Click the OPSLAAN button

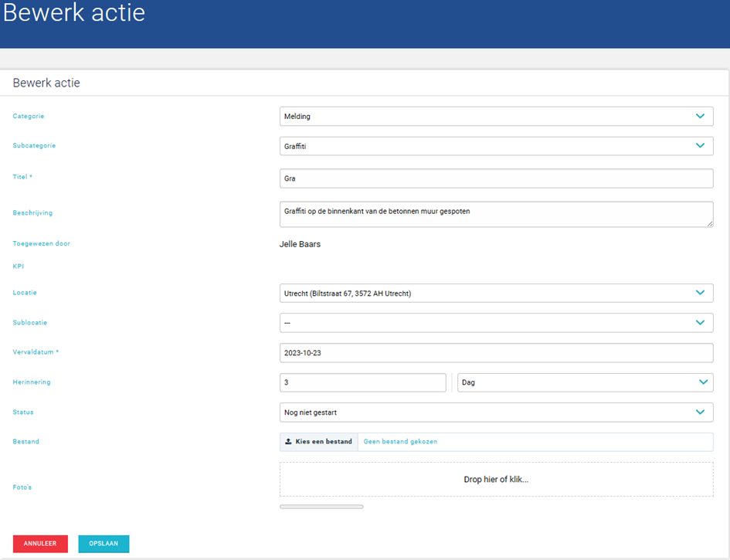[x=104, y=544]
